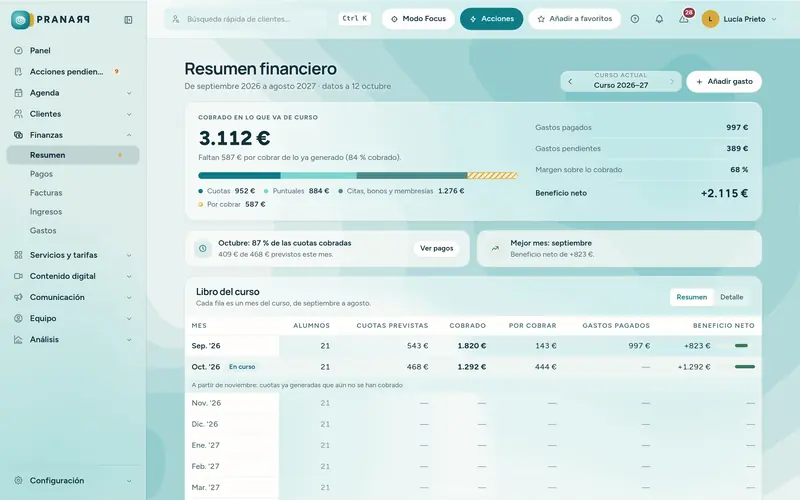Click the Análisis chart icon
Screen dimensions: 800x500
point(18,339)
